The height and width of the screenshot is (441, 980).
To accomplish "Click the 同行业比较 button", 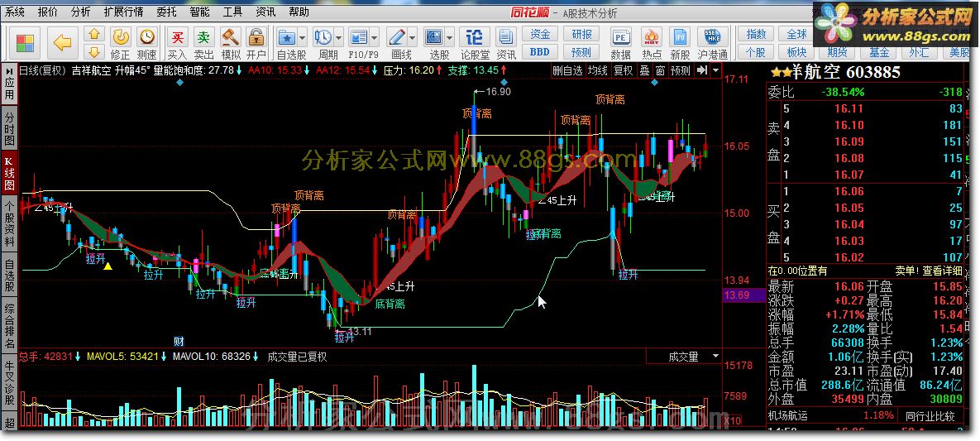I will 930,416.
